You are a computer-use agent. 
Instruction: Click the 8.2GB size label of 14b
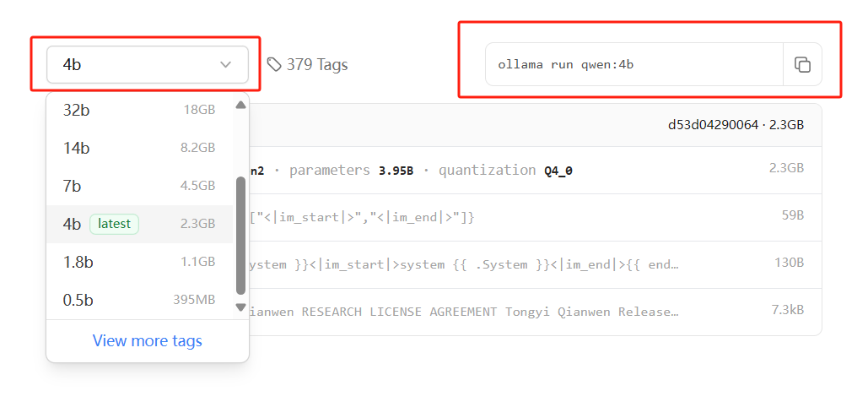[197, 148]
